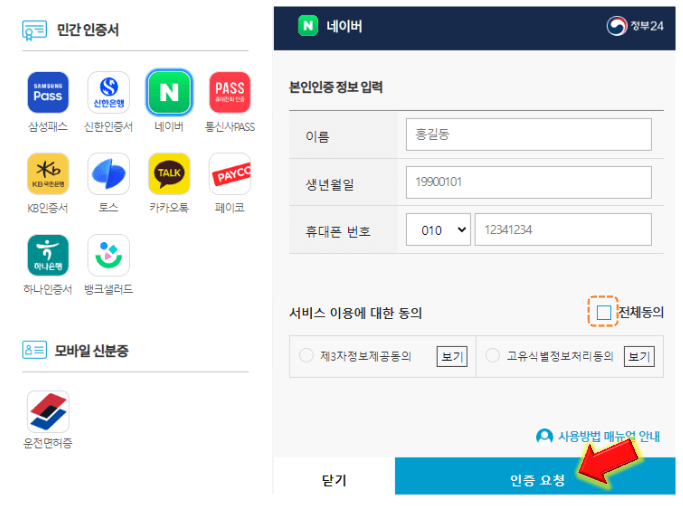Click the 정부24 logo in header
The width and height of the screenshot is (683, 506).
[635, 26]
